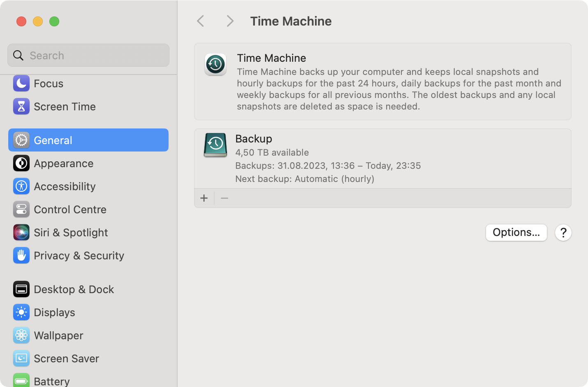Click 'Next backup: Automatic (hourly)' text
The image size is (588, 387).
coord(305,179)
